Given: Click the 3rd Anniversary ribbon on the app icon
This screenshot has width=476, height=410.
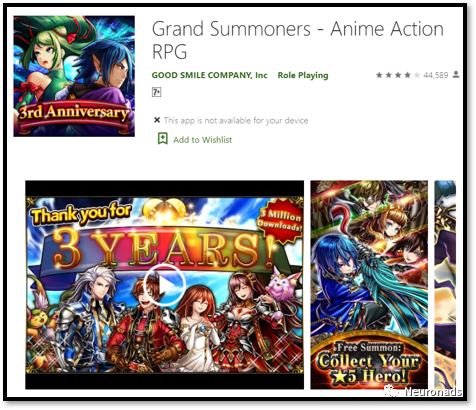Looking at the screenshot, I should tap(73, 113).
